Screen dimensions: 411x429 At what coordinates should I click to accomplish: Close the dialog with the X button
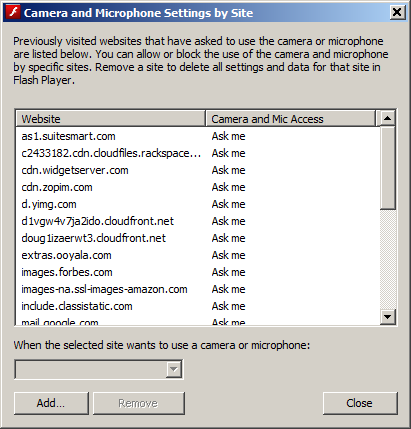(397, 13)
